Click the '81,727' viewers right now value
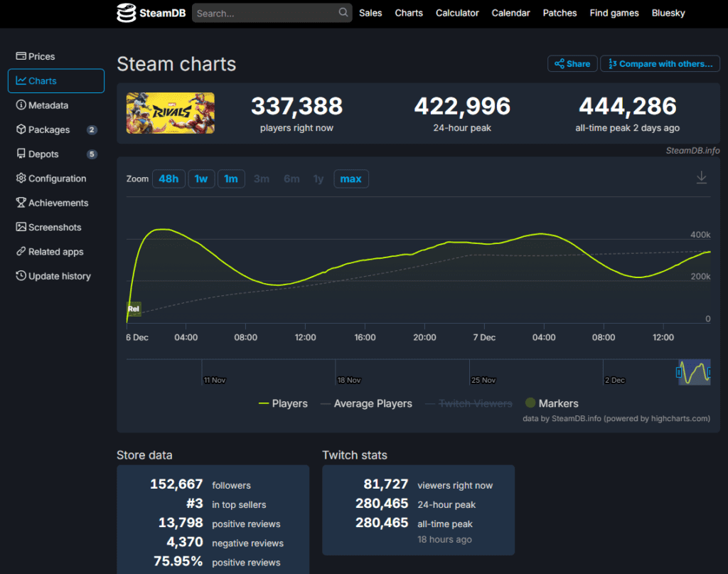This screenshot has width=728, height=574. tap(386, 484)
